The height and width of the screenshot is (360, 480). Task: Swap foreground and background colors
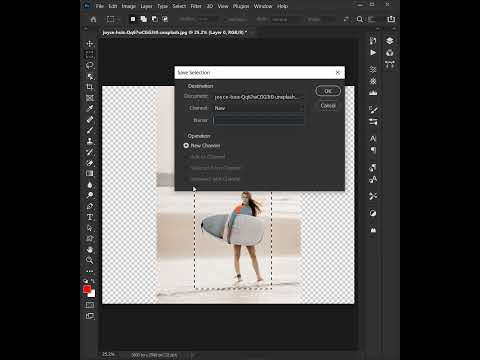pos(93,282)
